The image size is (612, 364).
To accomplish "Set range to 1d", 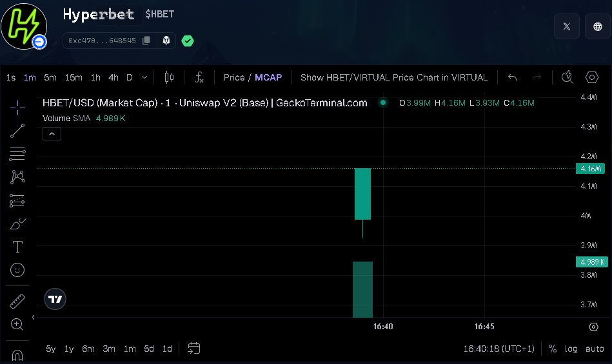I will click(167, 349).
